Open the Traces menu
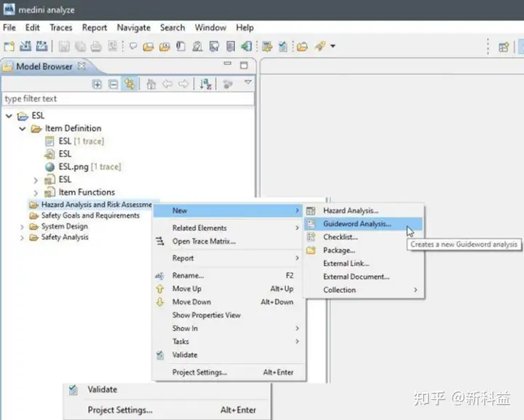524x420 pixels. 61,28
